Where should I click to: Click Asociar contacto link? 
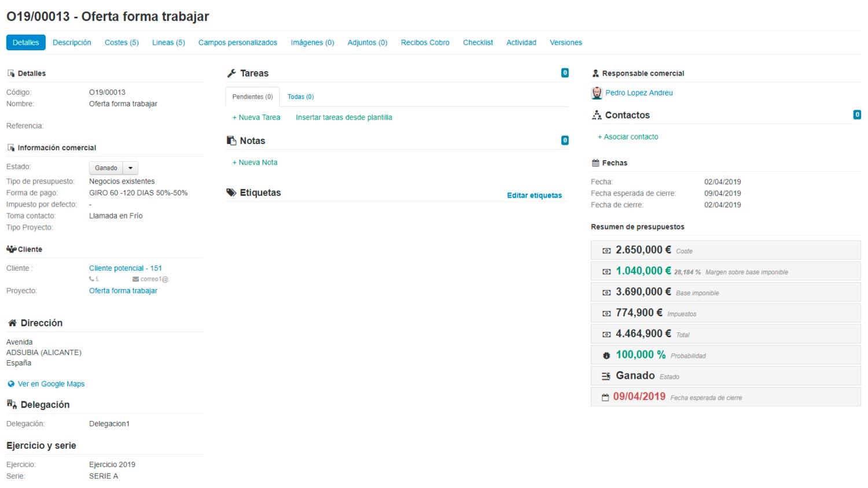click(x=628, y=137)
